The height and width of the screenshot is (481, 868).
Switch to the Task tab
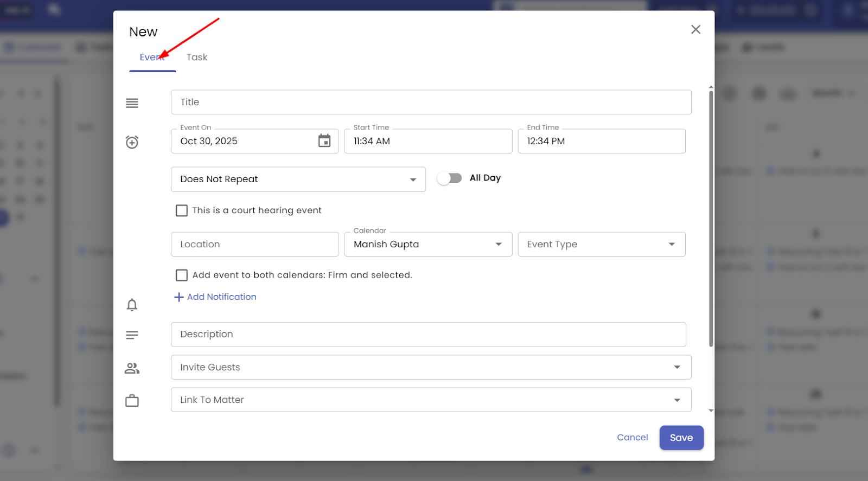coord(197,57)
